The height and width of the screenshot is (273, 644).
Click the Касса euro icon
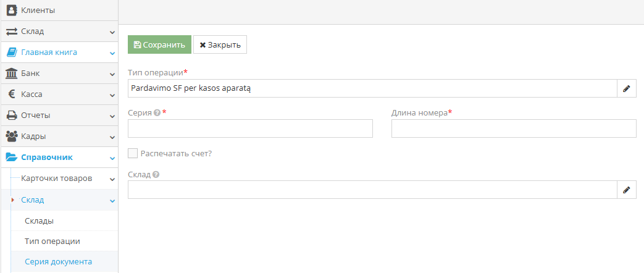pyautogui.click(x=11, y=94)
